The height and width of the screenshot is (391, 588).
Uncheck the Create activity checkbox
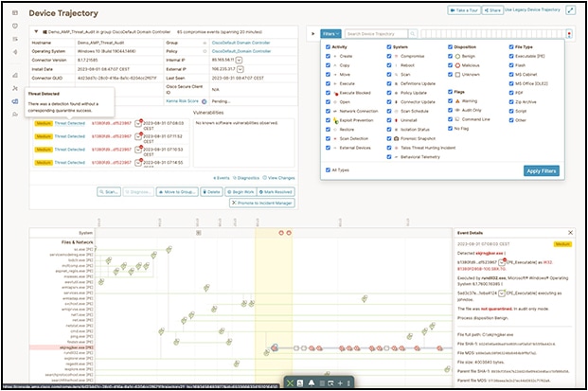coord(328,56)
